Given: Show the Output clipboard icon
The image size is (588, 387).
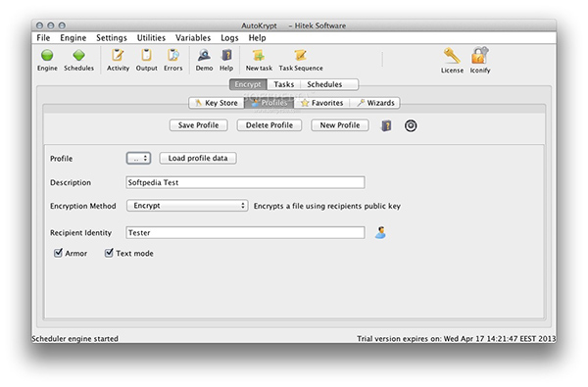Looking at the screenshot, I should coord(146,55).
